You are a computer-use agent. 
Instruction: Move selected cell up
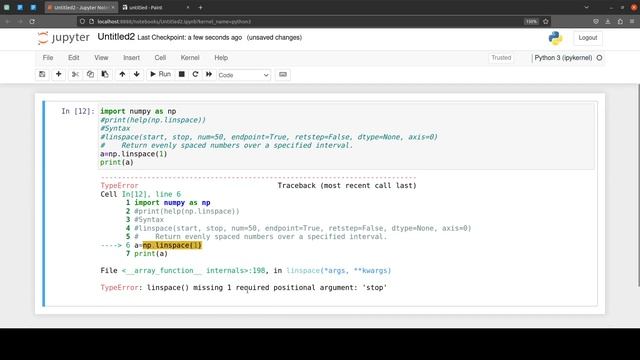pos(122,74)
